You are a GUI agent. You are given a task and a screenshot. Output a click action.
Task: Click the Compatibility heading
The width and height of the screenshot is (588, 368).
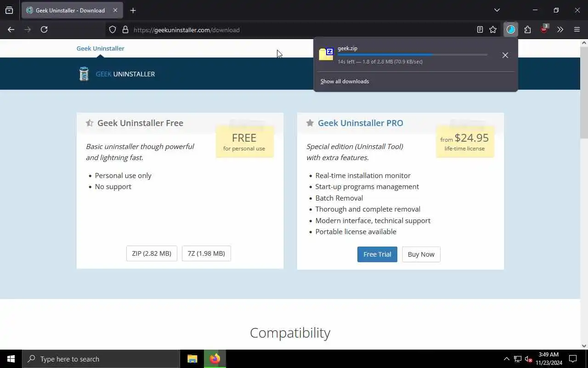click(x=290, y=333)
